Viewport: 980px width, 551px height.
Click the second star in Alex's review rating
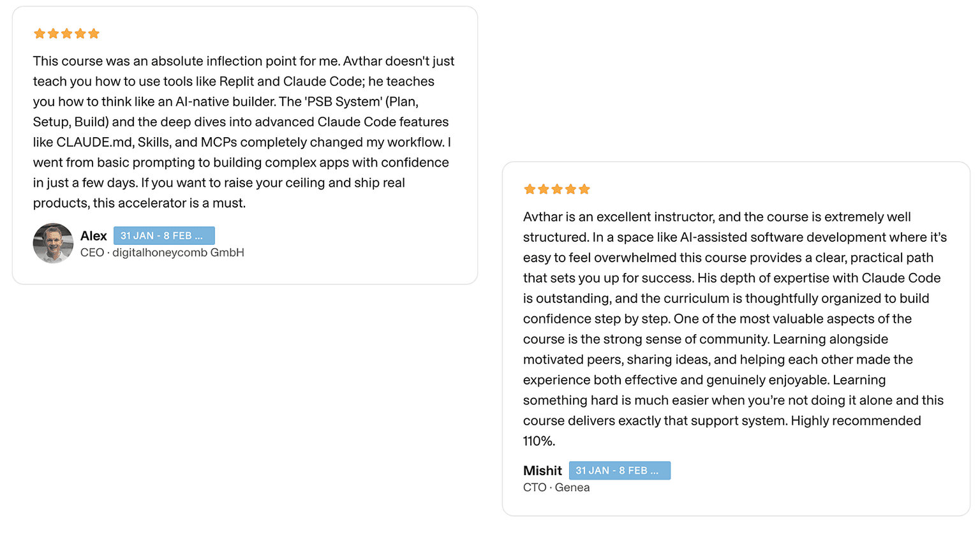pos(53,34)
